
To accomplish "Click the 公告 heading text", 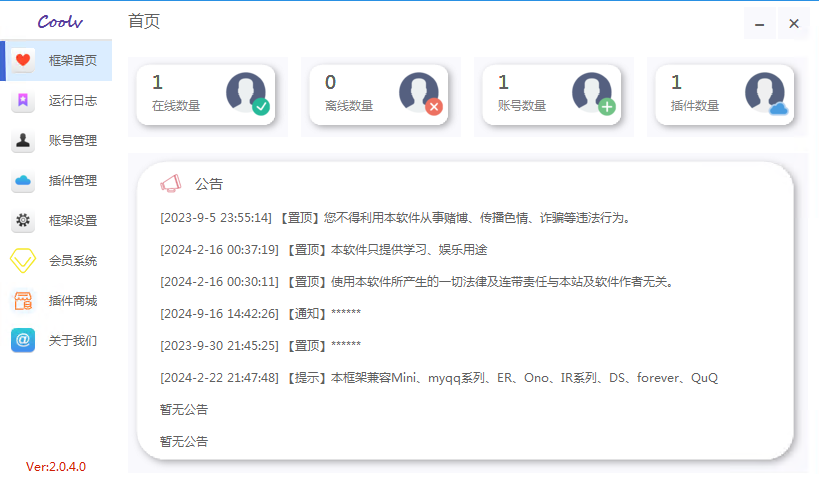I will [209, 184].
